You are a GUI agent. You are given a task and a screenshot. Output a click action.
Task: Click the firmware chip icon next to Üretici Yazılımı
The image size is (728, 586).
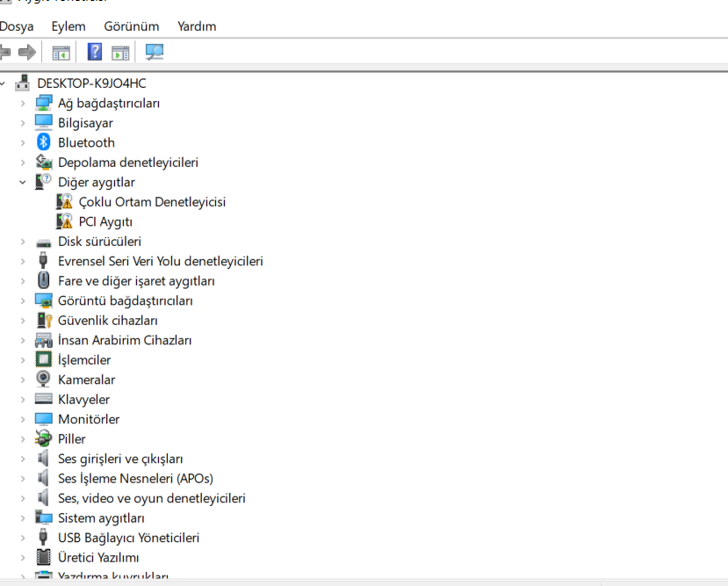click(44, 557)
